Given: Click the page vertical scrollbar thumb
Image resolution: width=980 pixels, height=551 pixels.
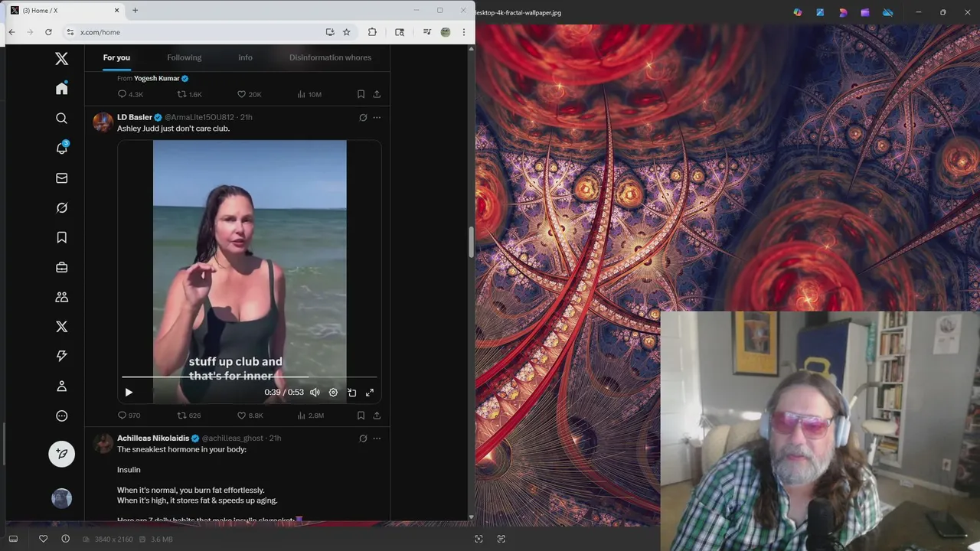Looking at the screenshot, I should coord(471,242).
